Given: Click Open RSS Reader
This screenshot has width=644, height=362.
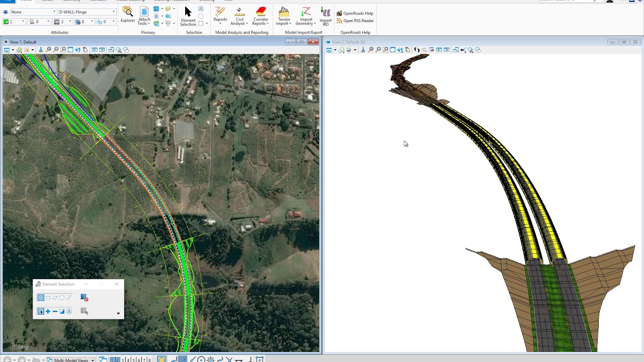Looking at the screenshot, I should pyautogui.click(x=355, y=21).
